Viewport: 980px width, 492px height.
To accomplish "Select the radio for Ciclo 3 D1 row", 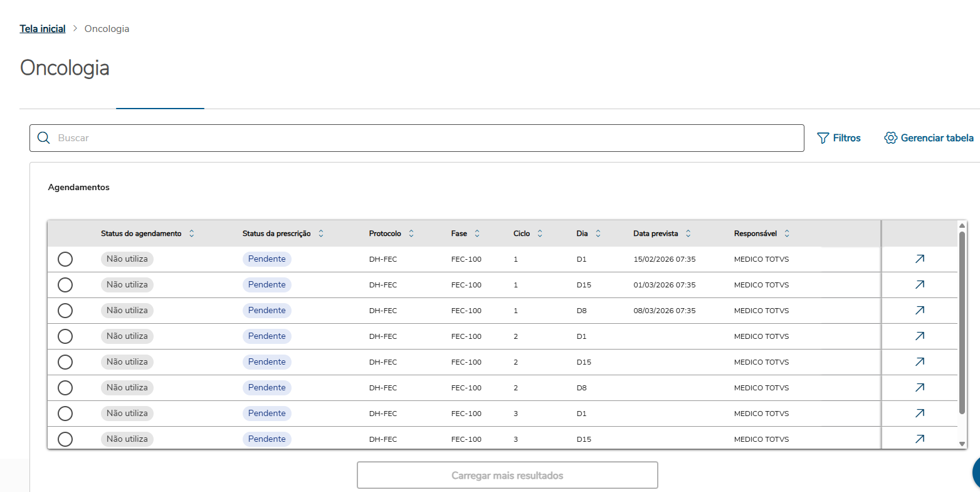I will pos(65,414).
